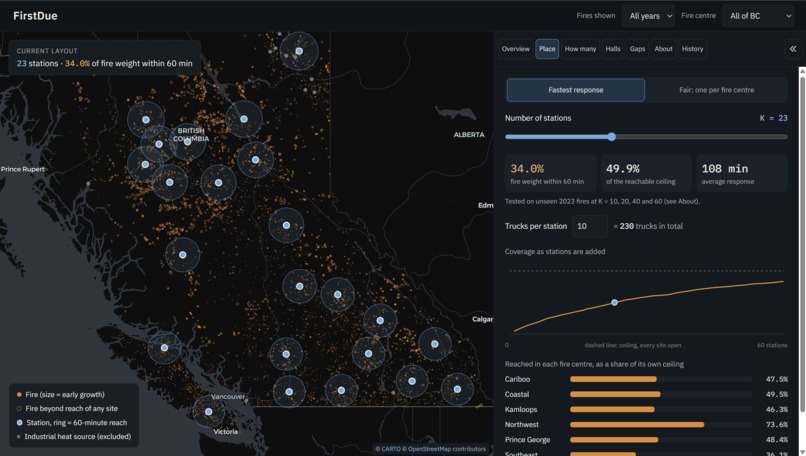Image resolution: width=806 pixels, height=456 pixels.
Task: Switch to the Halls tab
Action: [613, 49]
